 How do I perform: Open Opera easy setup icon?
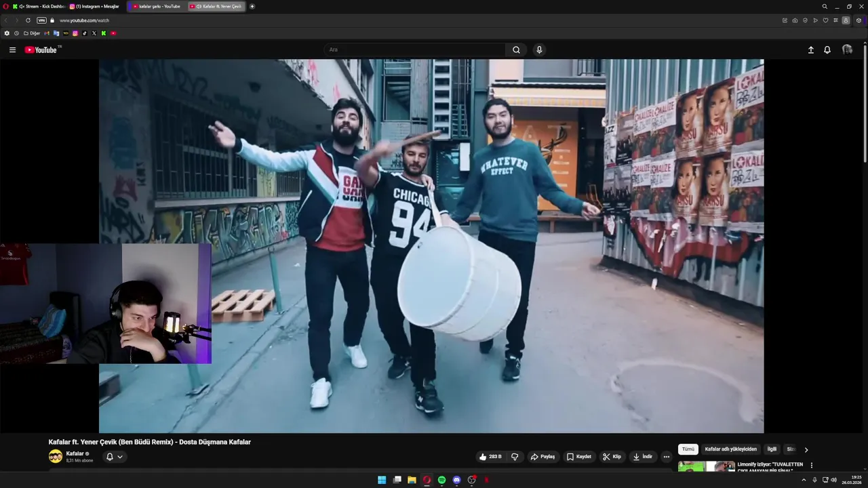coord(835,20)
